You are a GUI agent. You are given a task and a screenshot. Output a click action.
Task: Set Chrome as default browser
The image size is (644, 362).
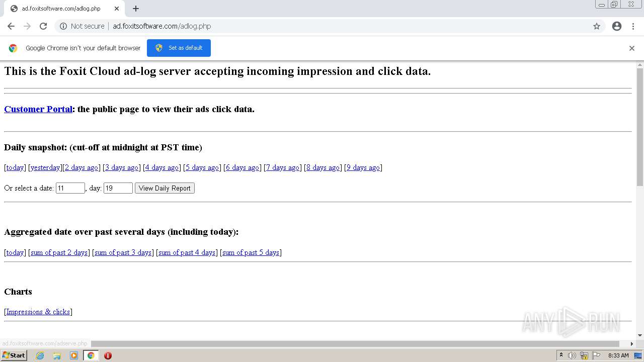[179, 48]
